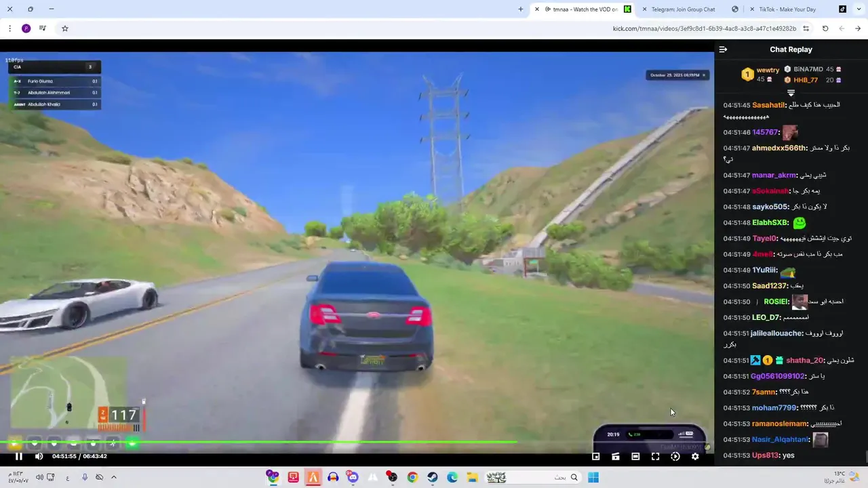Show hidden system tray icons
This screenshot has height=488, width=868.
coord(113,477)
